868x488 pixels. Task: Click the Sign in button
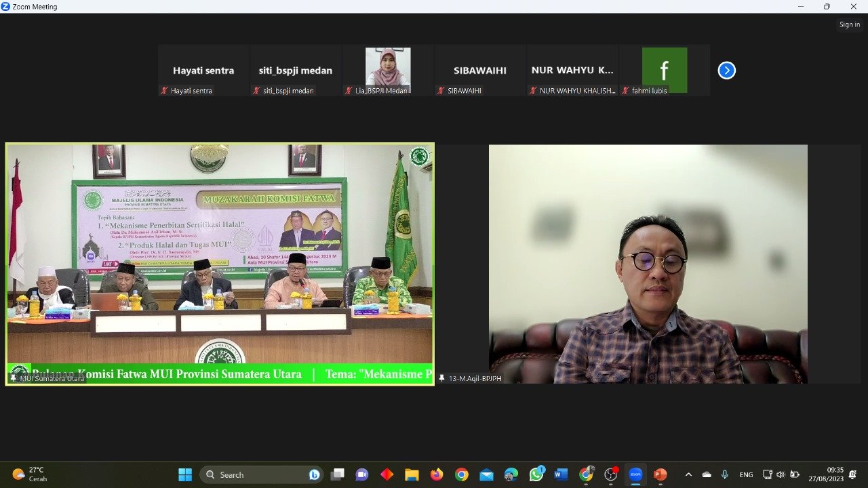pos(849,24)
